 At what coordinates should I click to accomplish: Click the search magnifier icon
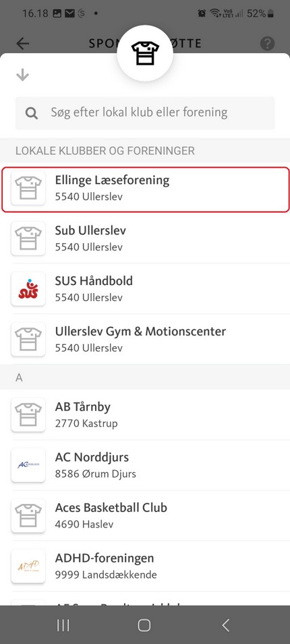click(x=32, y=113)
